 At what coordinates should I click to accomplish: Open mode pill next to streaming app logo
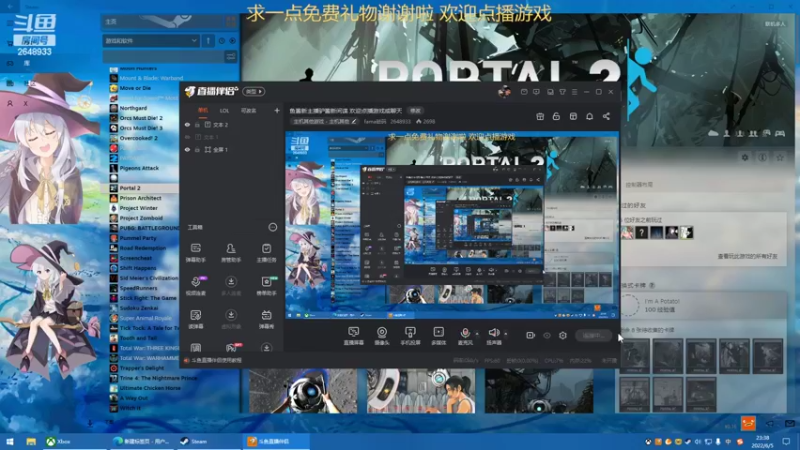click(x=254, y=91)
